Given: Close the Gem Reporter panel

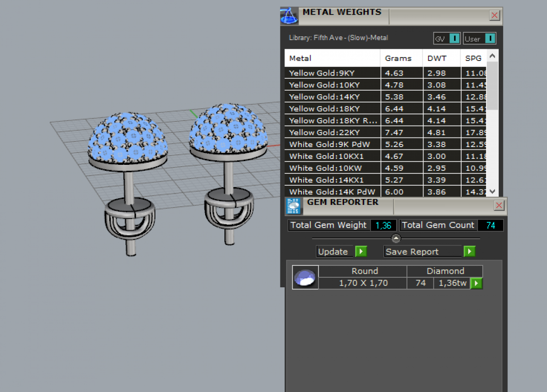Looking at the screenshot, I should pos(499,206).
